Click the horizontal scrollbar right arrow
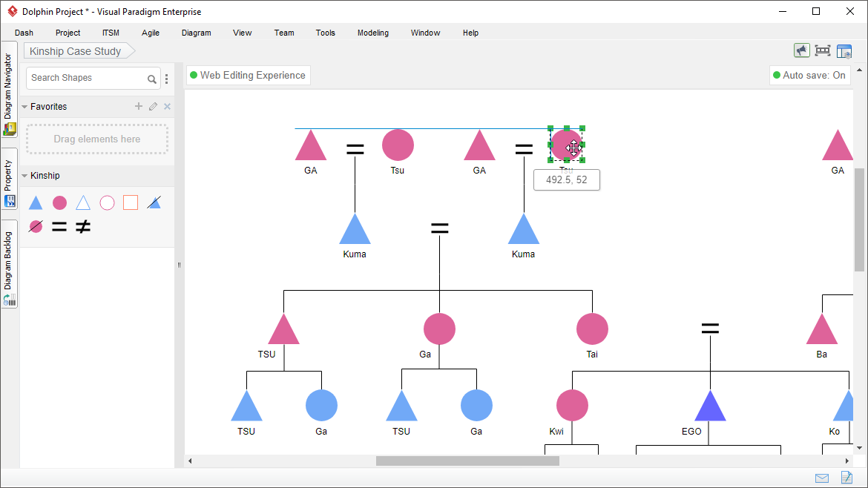This screenshot has height=488, width=868. pos(847,461)
